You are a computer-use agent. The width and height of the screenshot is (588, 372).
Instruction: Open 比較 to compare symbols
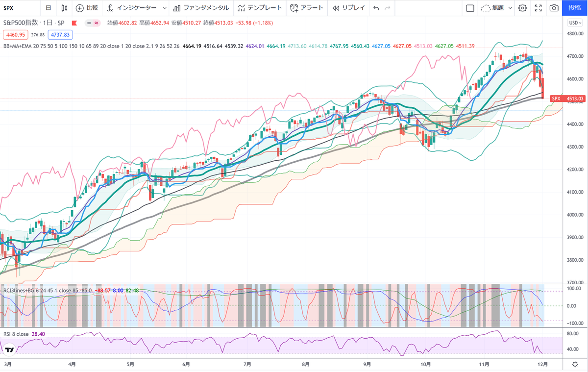(x=87, y=8)
